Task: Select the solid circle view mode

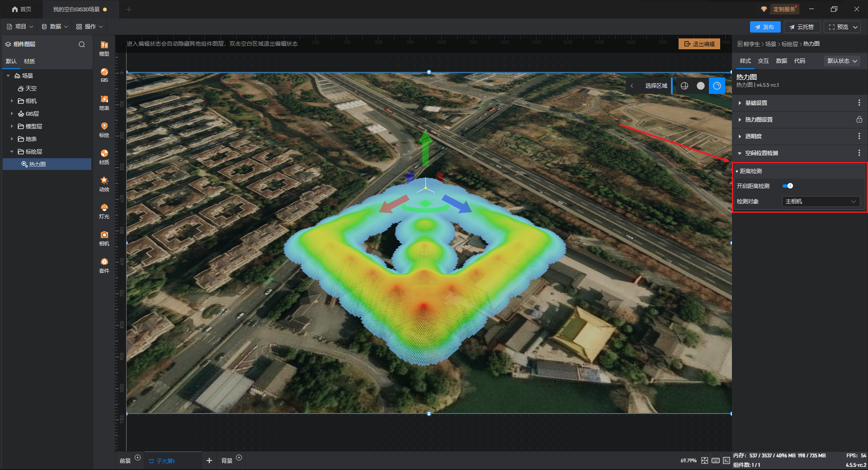Action: click(x=701, y=86)
